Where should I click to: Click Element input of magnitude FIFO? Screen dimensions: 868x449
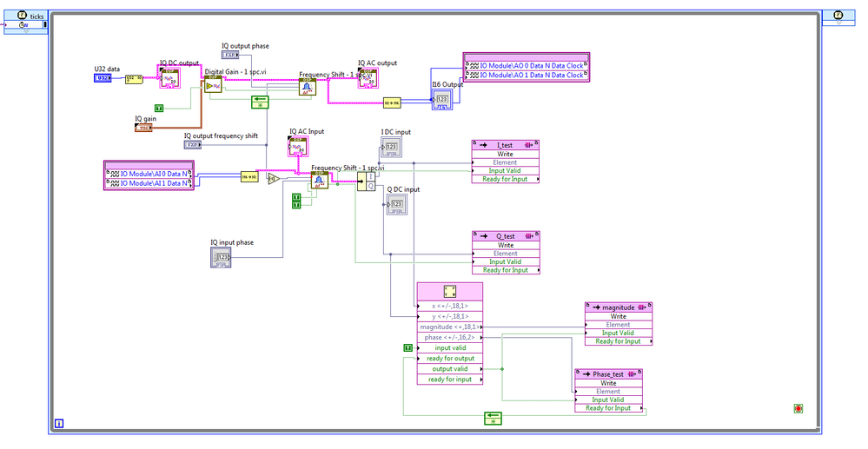click(x=619, y=325)
